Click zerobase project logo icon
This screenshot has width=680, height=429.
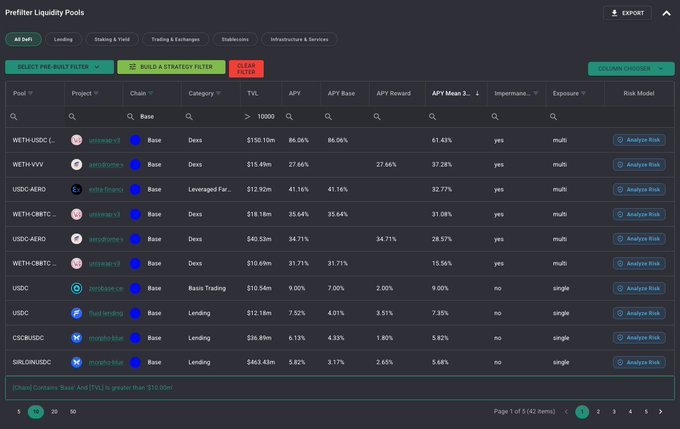77,288
